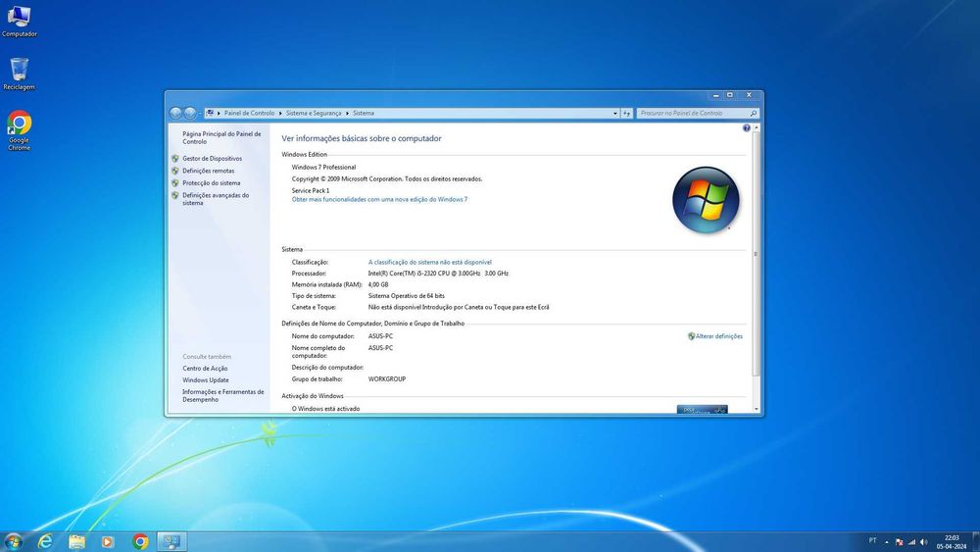Expand the root breadcrumb arrow before Painel de Controlo
The image size is (980, 552).
point(219,113)
